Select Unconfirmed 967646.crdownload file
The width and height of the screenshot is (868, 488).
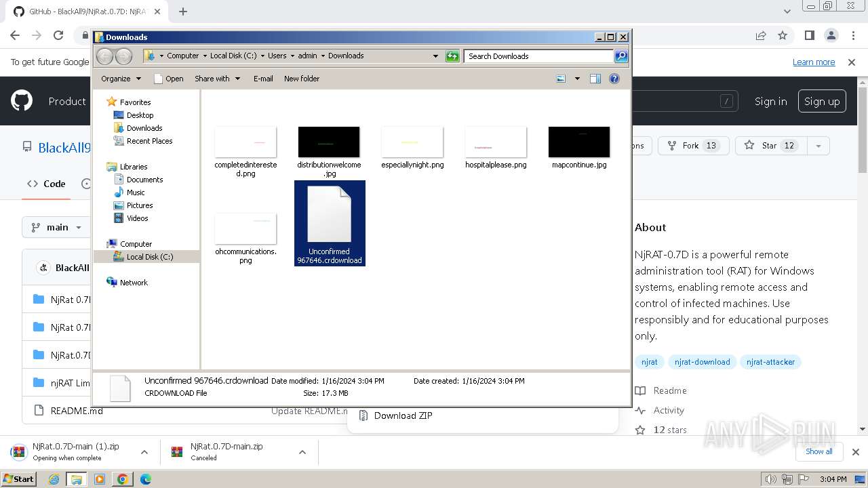point(330,223)
